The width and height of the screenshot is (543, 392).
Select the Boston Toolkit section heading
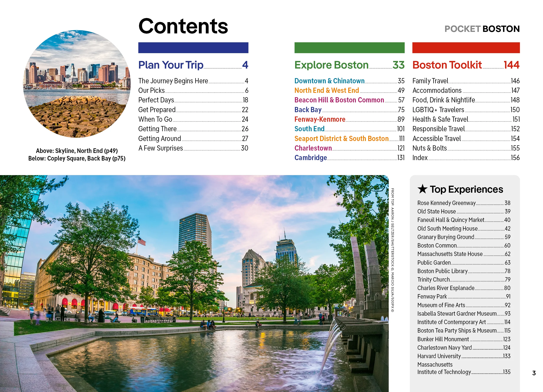tap(447, 65)
